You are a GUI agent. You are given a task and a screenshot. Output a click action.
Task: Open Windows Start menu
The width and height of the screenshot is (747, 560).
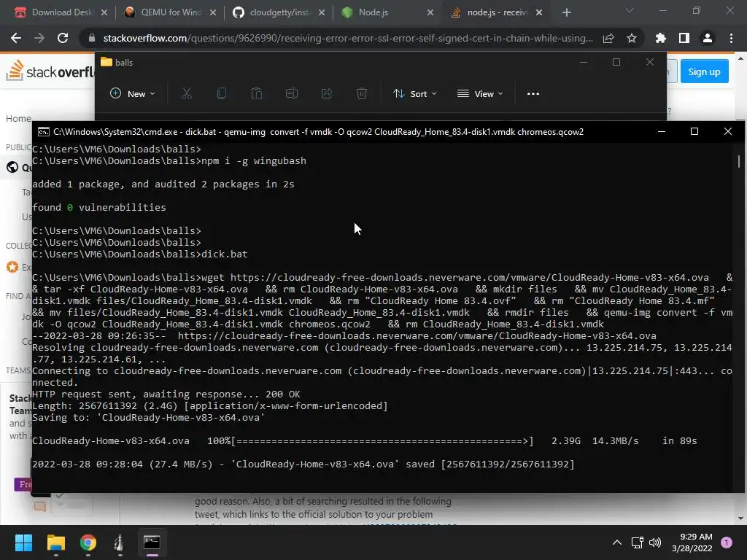(x=23, y=542)
